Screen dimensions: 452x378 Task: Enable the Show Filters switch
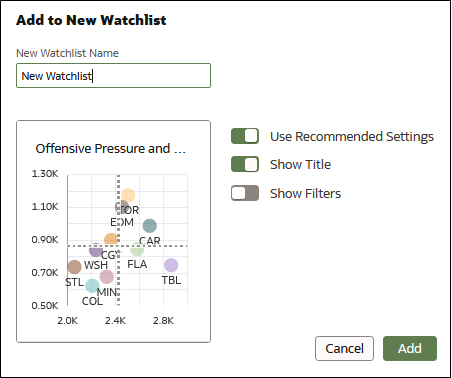click(x=245, y=193)
